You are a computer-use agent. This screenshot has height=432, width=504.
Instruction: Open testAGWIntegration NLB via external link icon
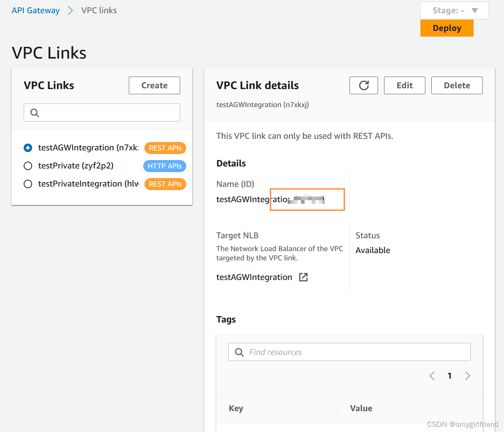coord(303,277)
